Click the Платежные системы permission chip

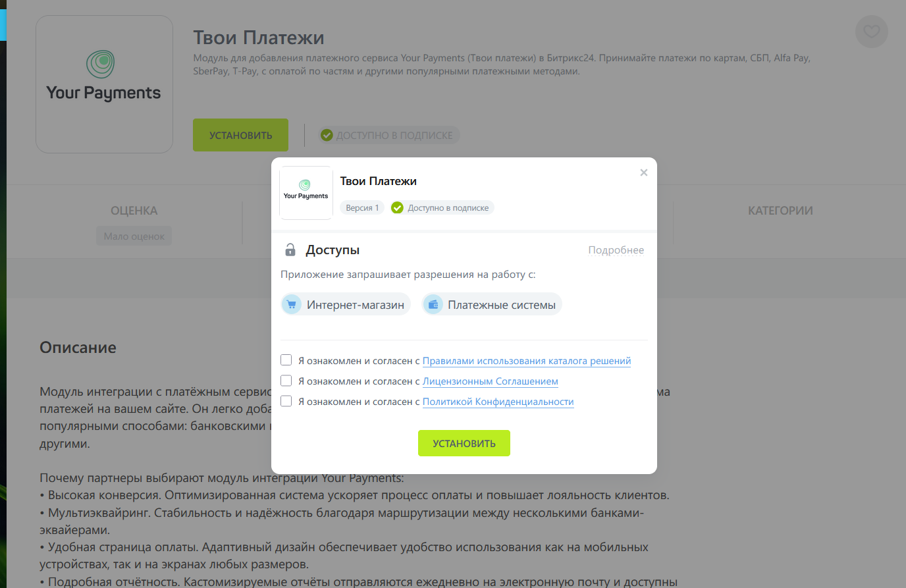(x=492, y=304)
